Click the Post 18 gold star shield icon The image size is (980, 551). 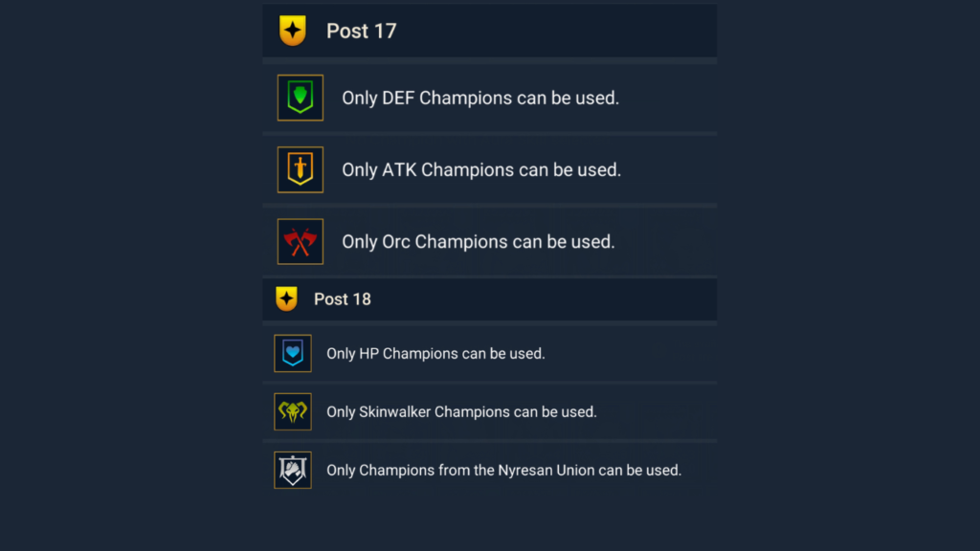(286, 299)
